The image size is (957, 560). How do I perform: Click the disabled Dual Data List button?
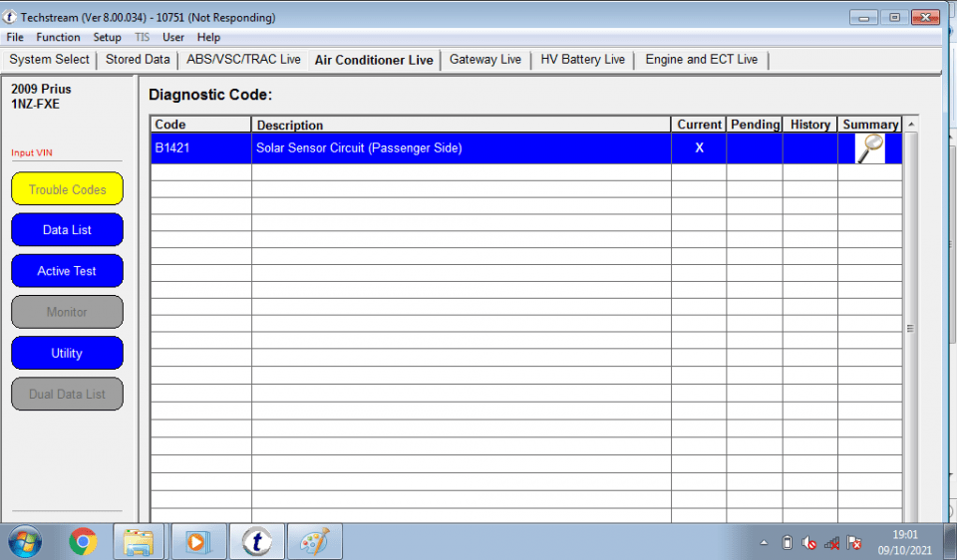click(67, 394)
